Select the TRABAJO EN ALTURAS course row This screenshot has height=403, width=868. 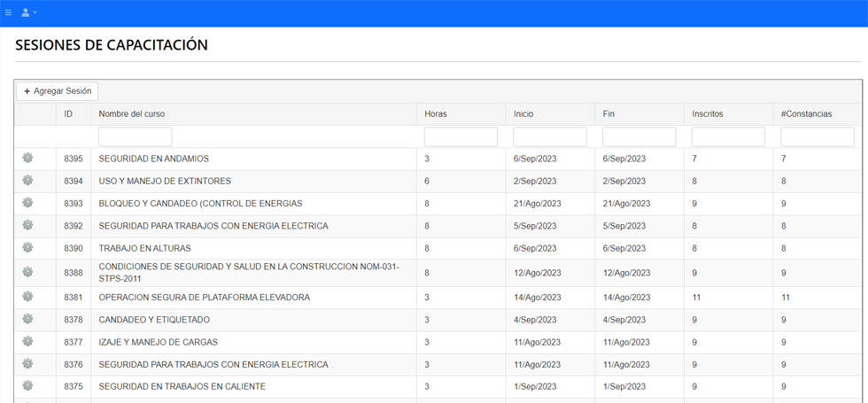click(144, 249)
